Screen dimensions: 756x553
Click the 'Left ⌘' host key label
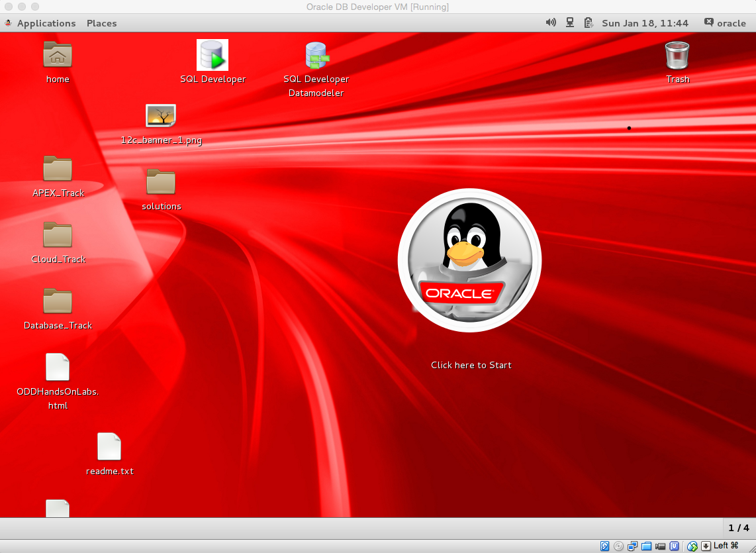(726, 545)
